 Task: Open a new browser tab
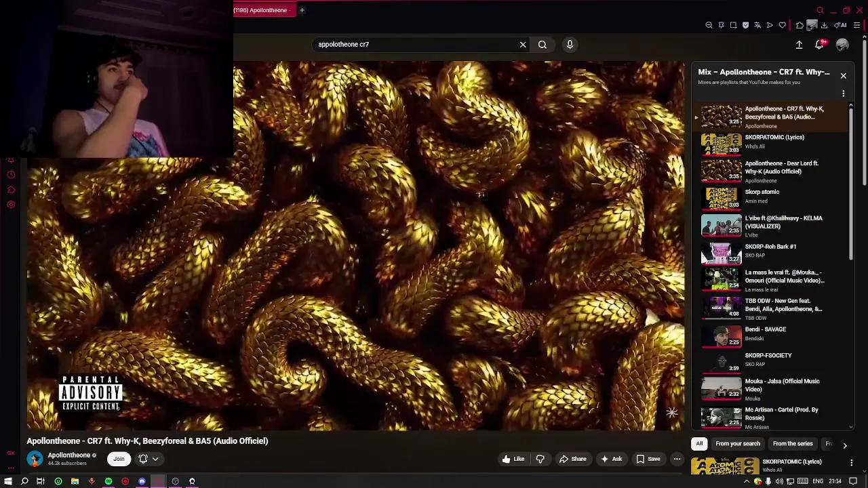[x=302, y=10]
